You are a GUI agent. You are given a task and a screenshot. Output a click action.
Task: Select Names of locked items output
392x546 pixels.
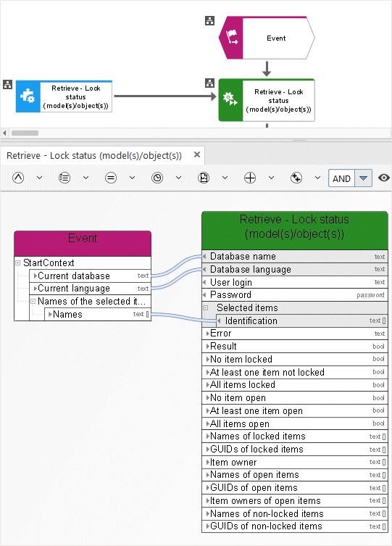pyautogui.click(x=295, y=436)
